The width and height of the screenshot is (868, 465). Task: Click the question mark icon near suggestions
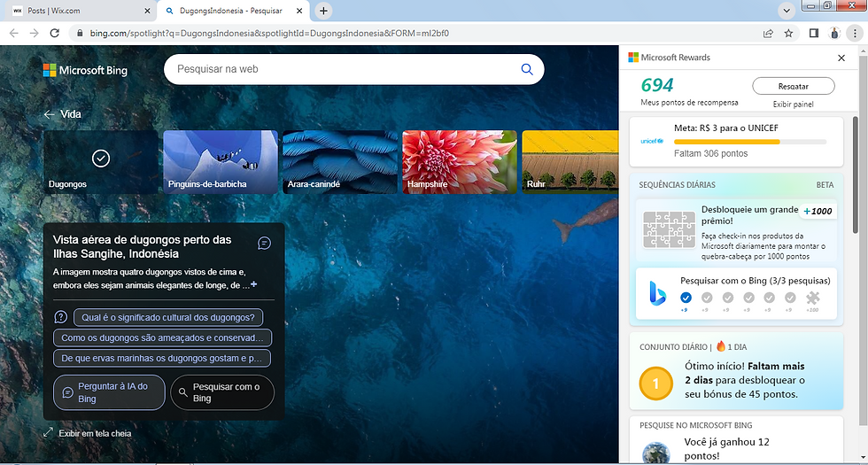click(61, 317)
